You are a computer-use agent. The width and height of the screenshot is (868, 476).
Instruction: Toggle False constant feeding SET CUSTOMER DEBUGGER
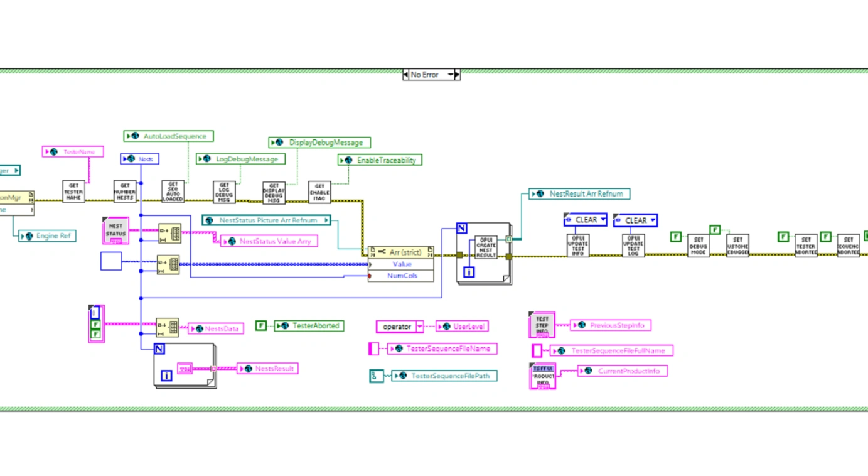click(x=715, y=230)
